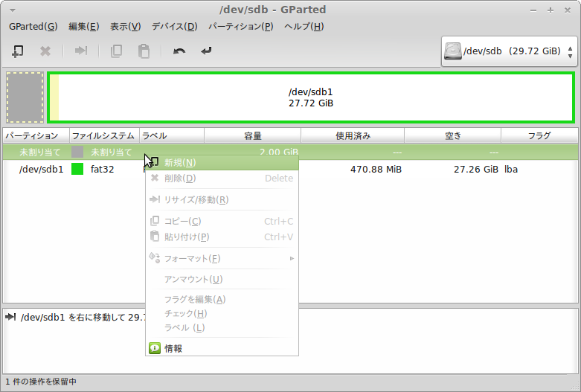The height and width of the screenshot is (392, 581).
Task: Minimize the GParted window
Action: coord(533,10)
